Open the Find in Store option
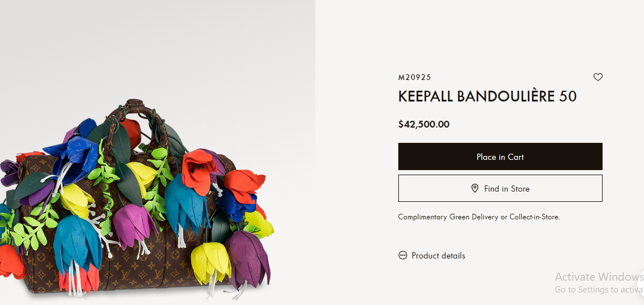The image size is (644, 305). [500, 188]
